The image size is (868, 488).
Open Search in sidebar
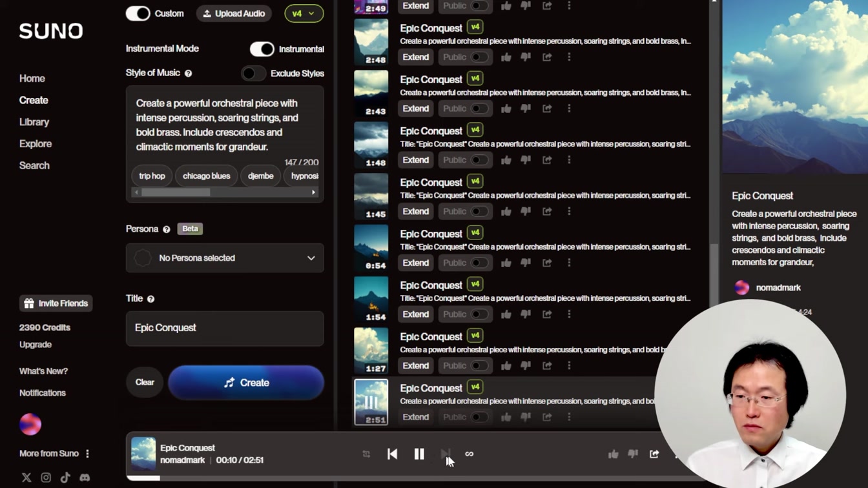(34, 166)
